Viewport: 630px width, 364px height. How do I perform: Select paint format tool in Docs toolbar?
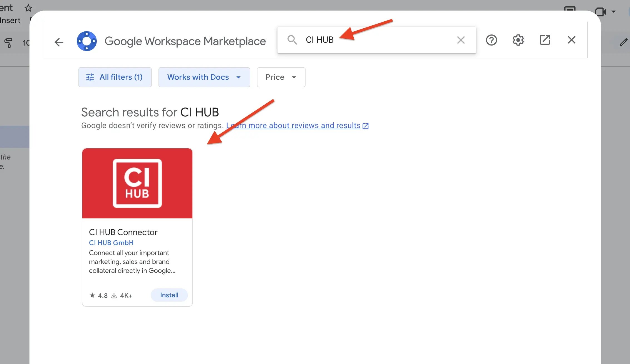pyautogui.click(x=8, y=43)
